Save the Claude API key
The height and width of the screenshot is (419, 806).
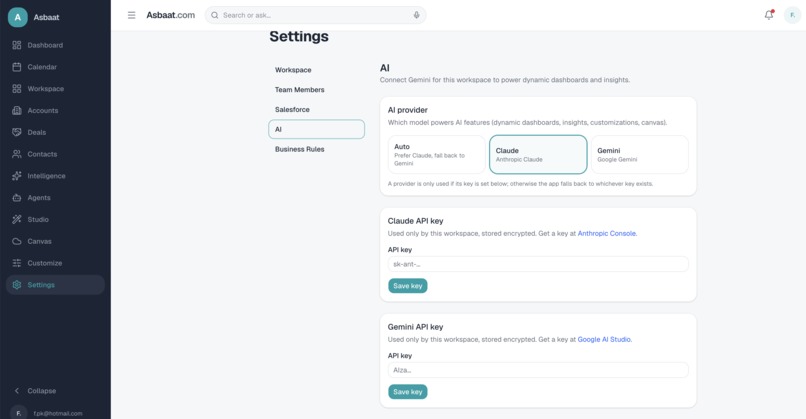pos(408,286)
